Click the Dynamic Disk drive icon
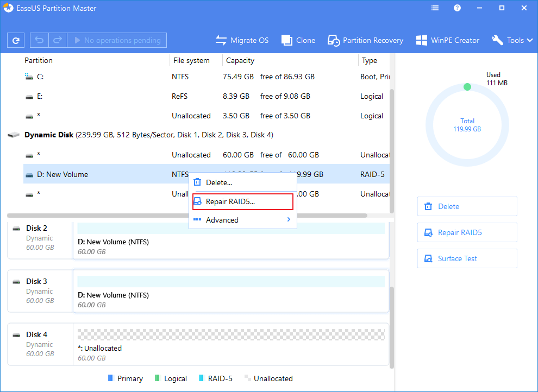This screenshot has width=538, height=392. (x=14, y=135)
